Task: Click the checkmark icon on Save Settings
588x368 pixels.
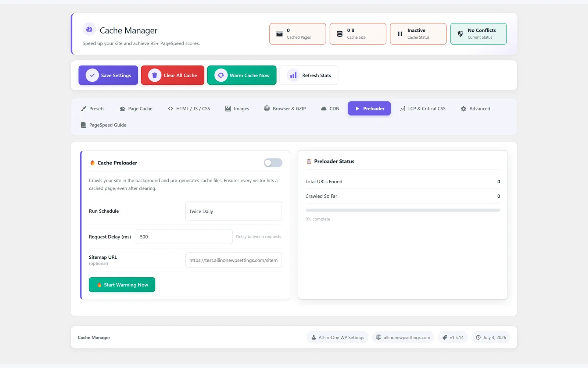Action: click(x=92, y=75)
